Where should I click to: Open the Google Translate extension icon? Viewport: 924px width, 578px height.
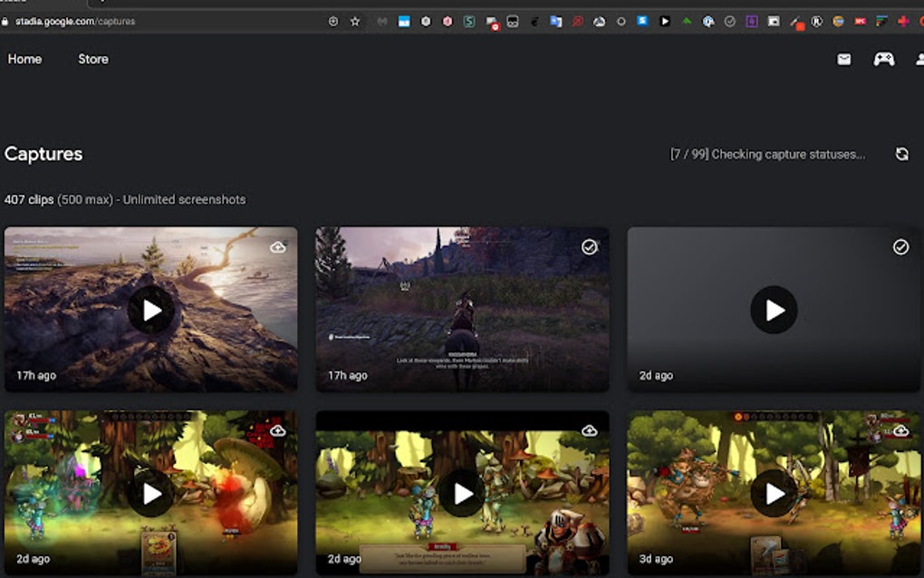tap(556, 20)
